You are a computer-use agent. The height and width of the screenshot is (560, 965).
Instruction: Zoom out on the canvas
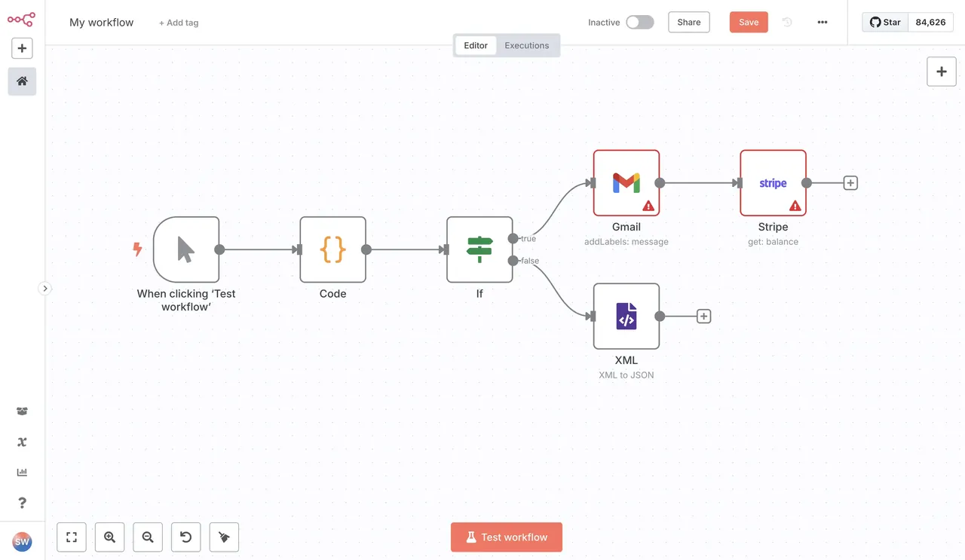(148, 537)
